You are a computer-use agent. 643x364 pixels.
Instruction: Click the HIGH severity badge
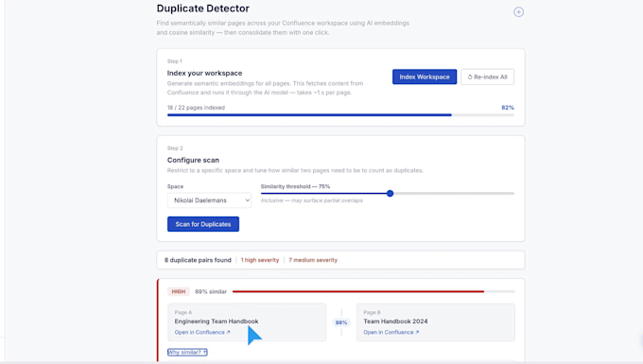coord(179,291)
